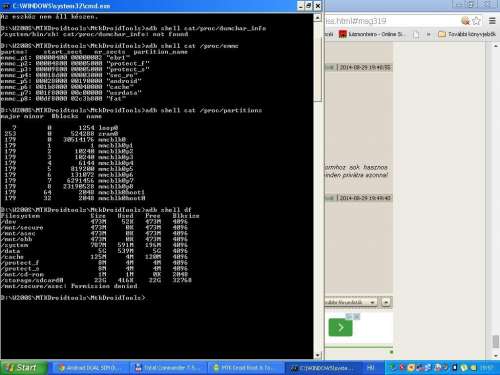This screenshot has width=500, height=375.
Task: Focus the browser address bar
Action: click(390, 21)
